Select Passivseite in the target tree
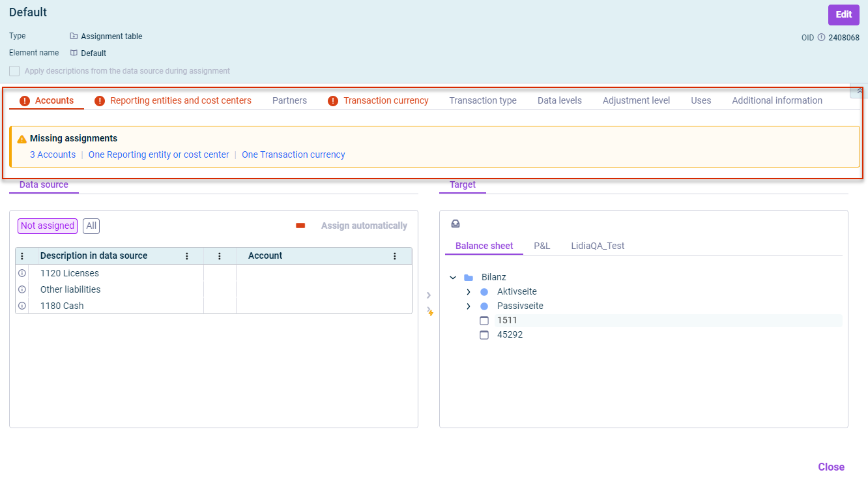868x496 pixels. pos(520,306)
